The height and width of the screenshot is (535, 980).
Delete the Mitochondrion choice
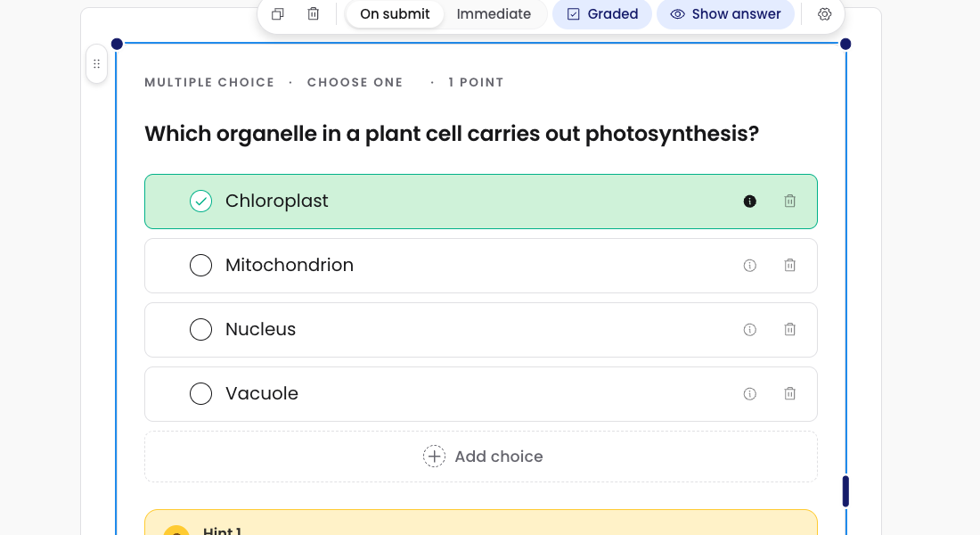tap(790, 266)
